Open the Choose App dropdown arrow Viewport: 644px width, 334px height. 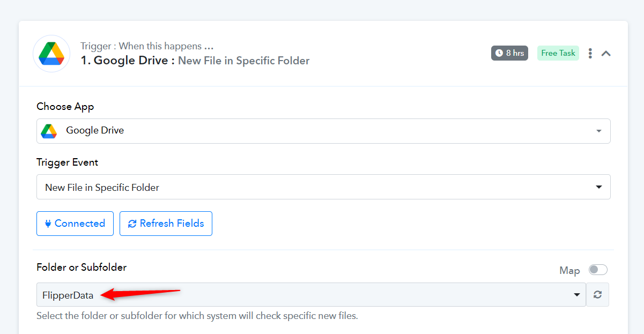click(x=599, y=131)
